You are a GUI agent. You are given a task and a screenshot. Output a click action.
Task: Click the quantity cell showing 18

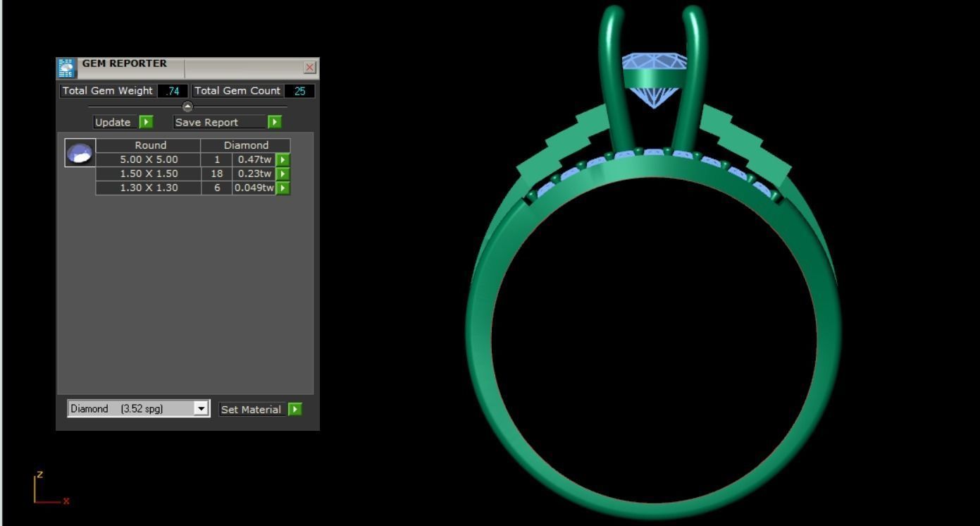(x=217, y=173)
